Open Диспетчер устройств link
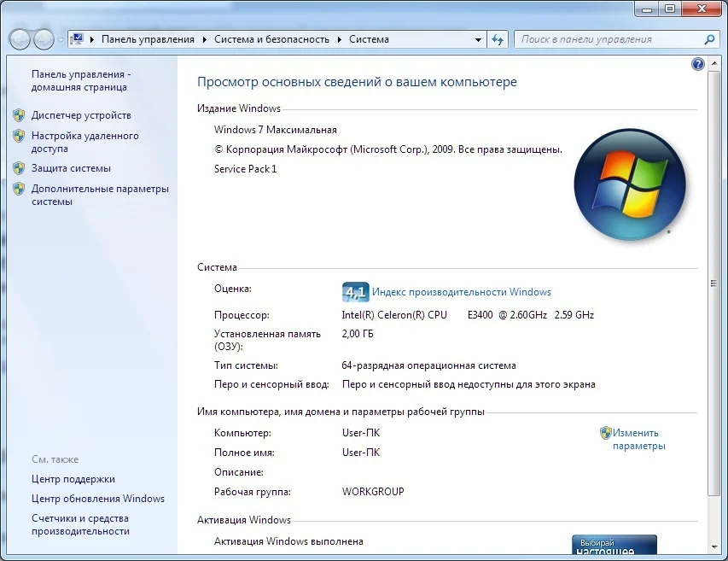Viewport: 728px width, 561px height. click(x=81, y=115)
